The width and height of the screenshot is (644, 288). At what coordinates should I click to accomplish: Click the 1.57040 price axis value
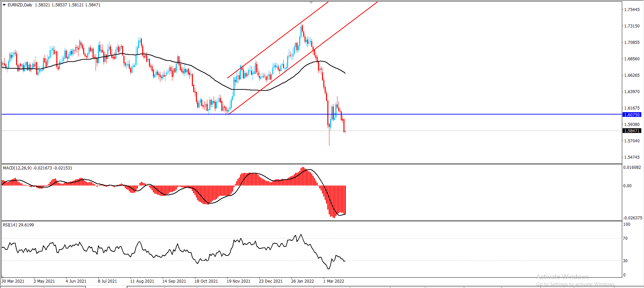pyautogui.click(x=632, y=141)
